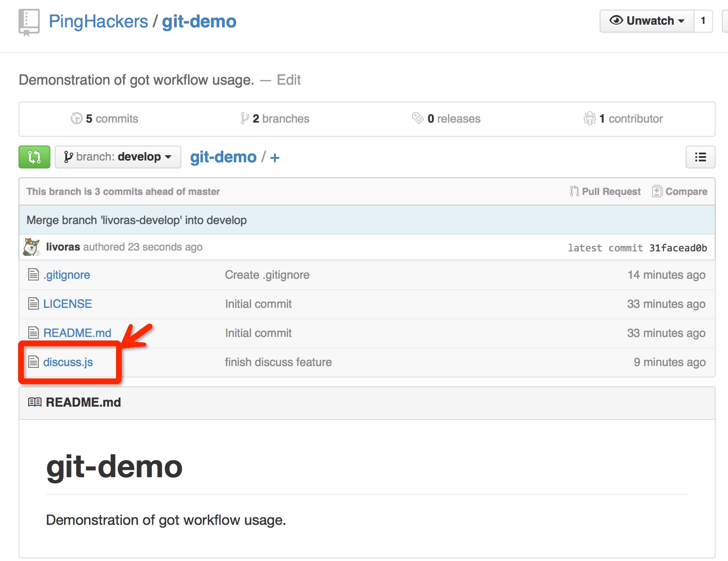Open the PingHackers organization link
Screen dimensions: 728x561
tap(98, 22)
